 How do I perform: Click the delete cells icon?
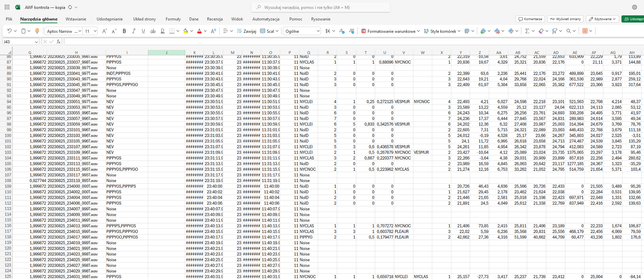tap(497, 31)
